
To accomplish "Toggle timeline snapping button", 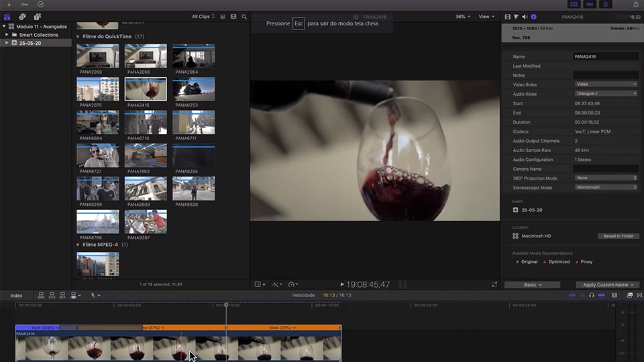I will pyautogui.click(x=601, y=295).
